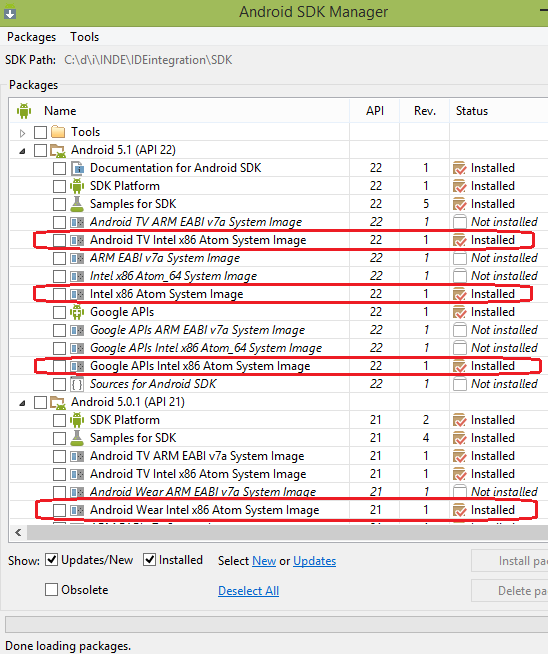Image resolution: width=548 pixels, height=654 pixels.
Task: Click the API 22 Android TV ARM EABI v7a image icon
Action: [x=77, y=222]
